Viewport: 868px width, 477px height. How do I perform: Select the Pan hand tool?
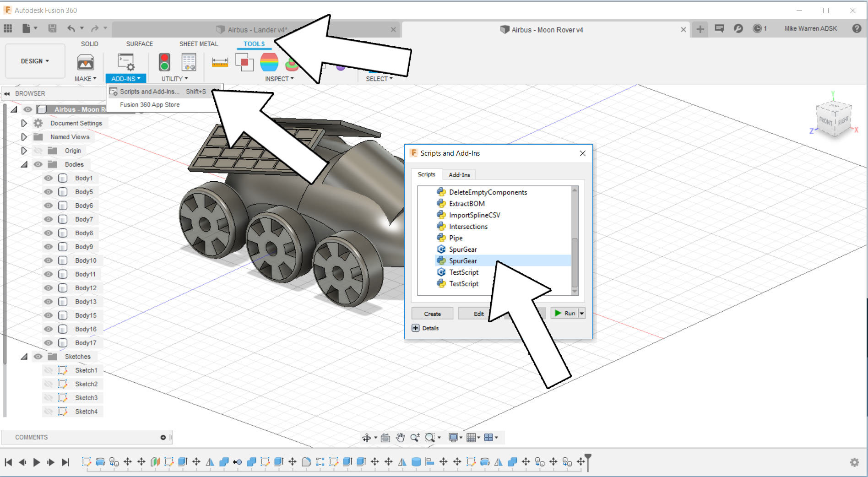(x=400, y=438)
